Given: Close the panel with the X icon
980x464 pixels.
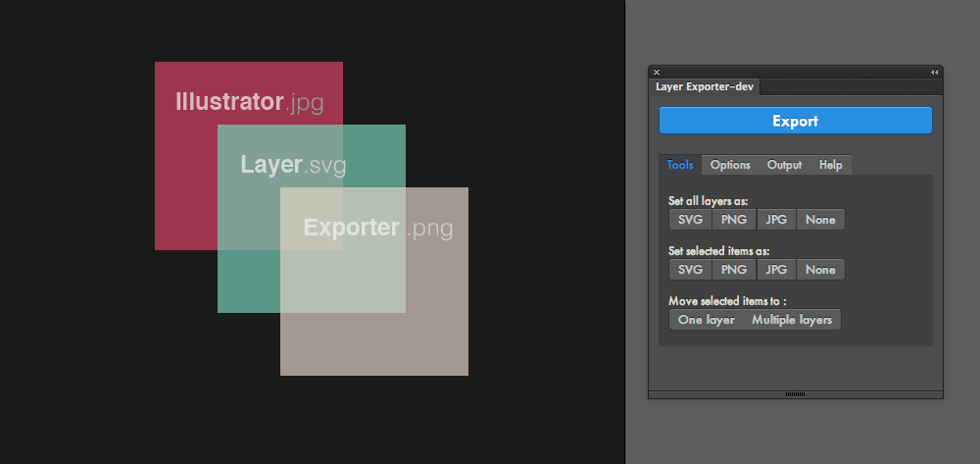Looking at the screenshot, I should 657,72.
